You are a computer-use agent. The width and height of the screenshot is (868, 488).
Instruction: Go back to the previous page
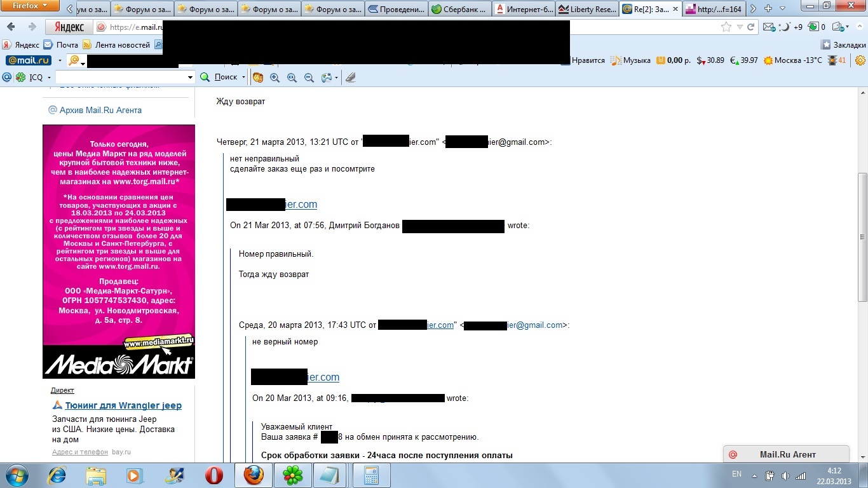11,27
